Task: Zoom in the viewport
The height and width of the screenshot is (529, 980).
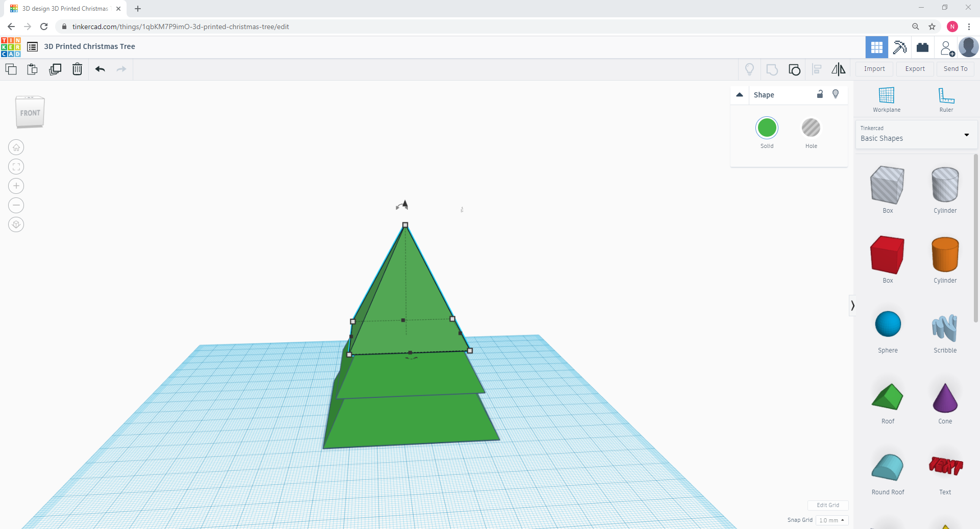Action: point(16,186)
